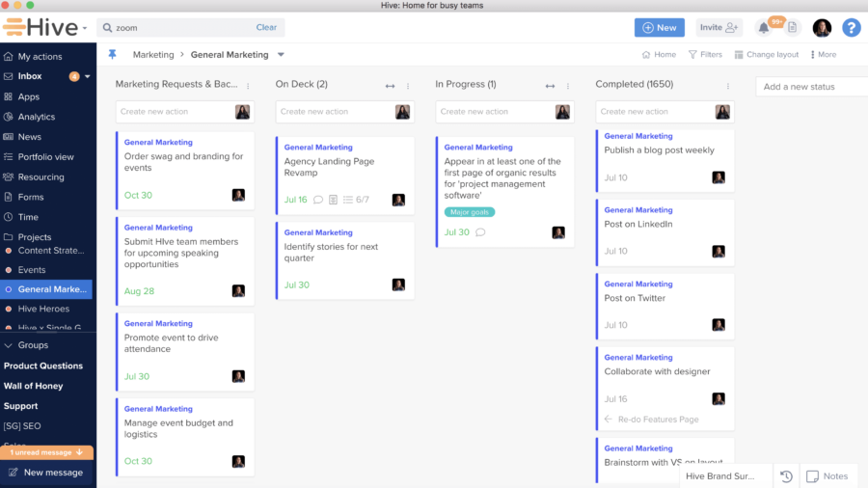Expand the Hive workspace dropdown arrow
This screenshot has width=868, height=488.
[85, 28]
